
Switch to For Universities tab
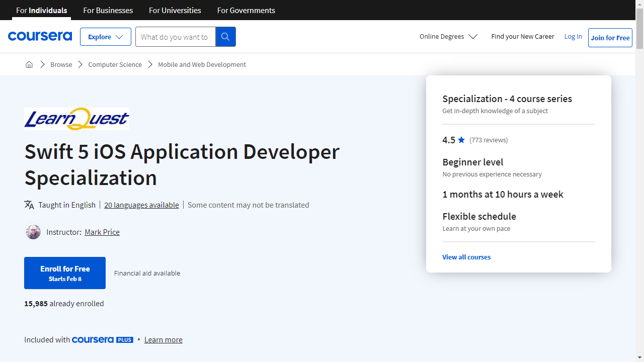point(175,10)
